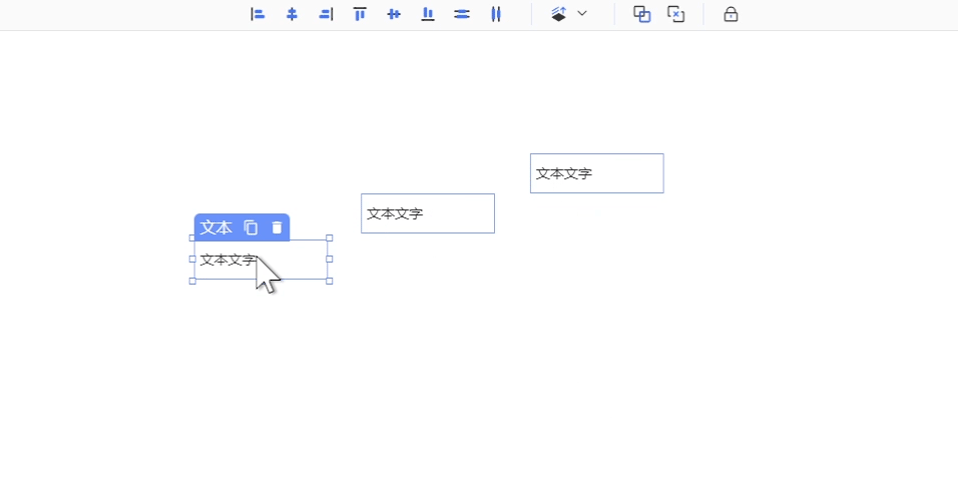This screenshot has width=958, height=481.
Task: Click the top-right resize handle of selection
Action: point(329,238)
